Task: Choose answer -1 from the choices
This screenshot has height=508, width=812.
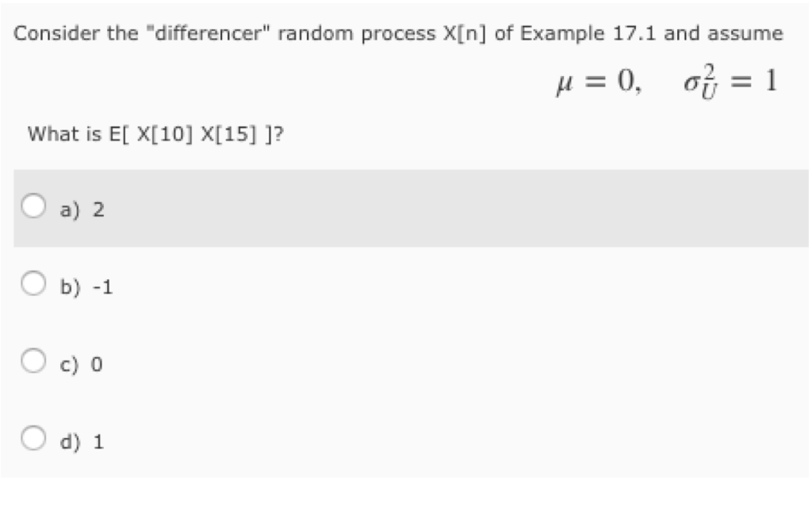Action: (86, 287)
